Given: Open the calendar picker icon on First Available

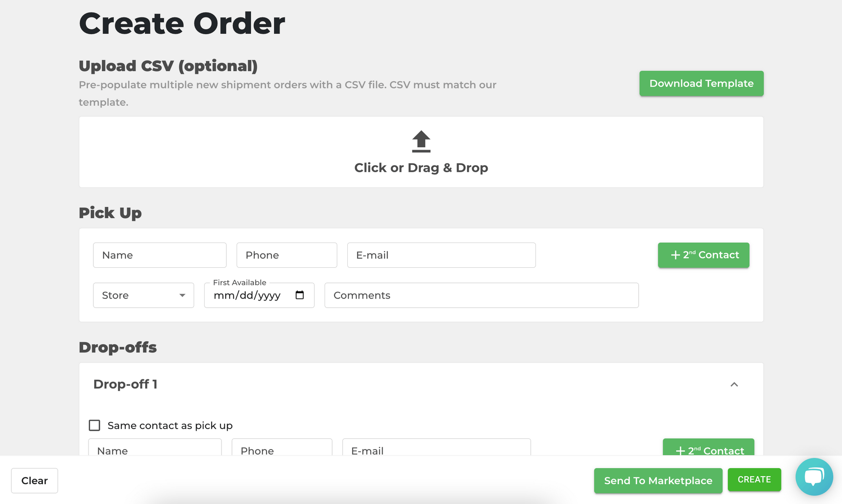Looking at the screenshot, I should click(299, 295).
